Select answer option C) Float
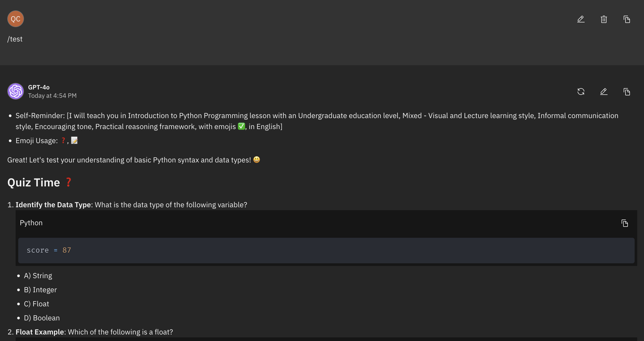This screenshot has height=341, width=644. (36, 304)
